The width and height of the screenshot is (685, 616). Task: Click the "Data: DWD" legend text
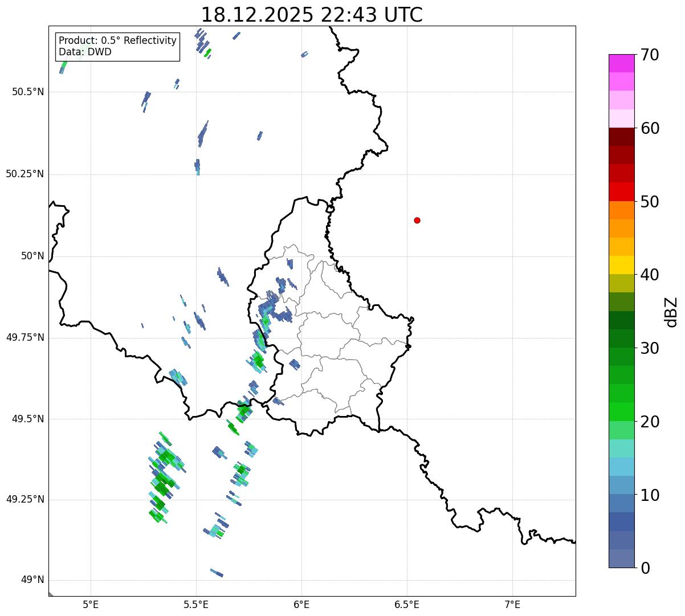pyautogui.click(x=85, y=52)
